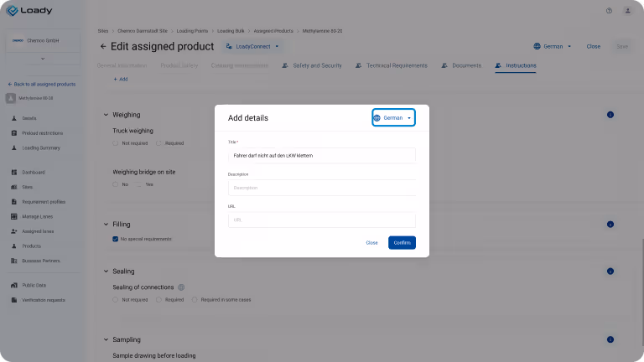644x362 pixels.
Task: Collapse the Weighing section
Action: 106,115
